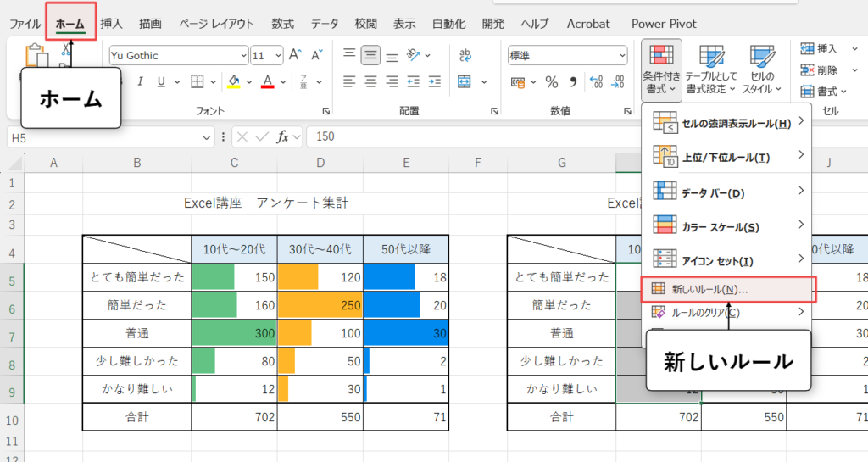Apply the yellow fill color

232,82
